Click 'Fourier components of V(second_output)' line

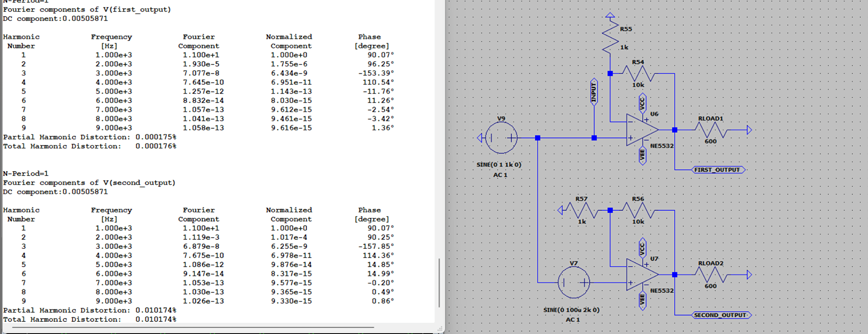tap(89, 183)
